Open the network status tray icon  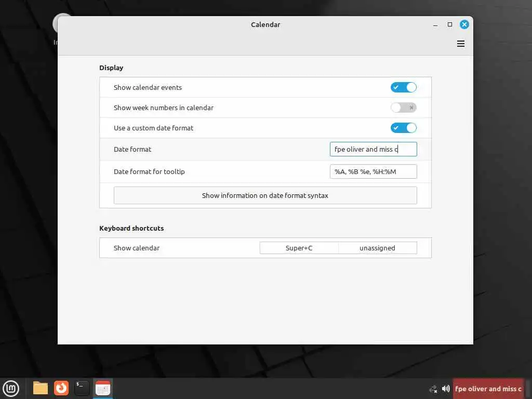(433, 389)
